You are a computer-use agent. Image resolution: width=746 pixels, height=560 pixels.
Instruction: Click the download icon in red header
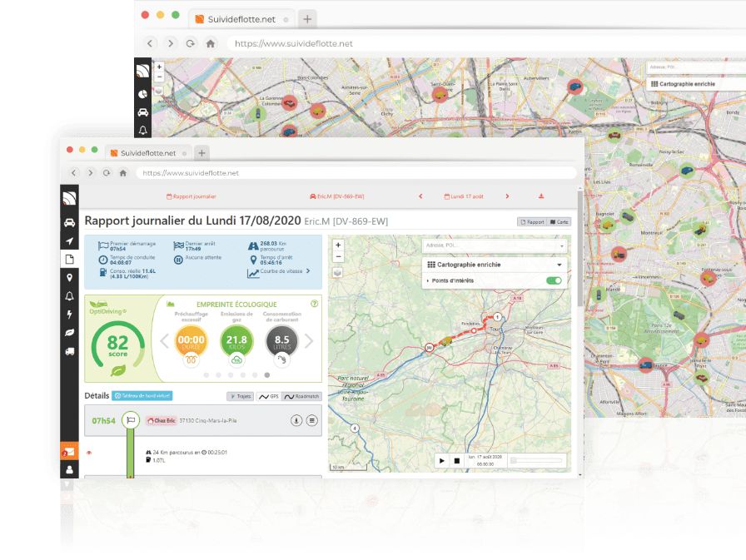pyautogui.click(x=541, y=196)
